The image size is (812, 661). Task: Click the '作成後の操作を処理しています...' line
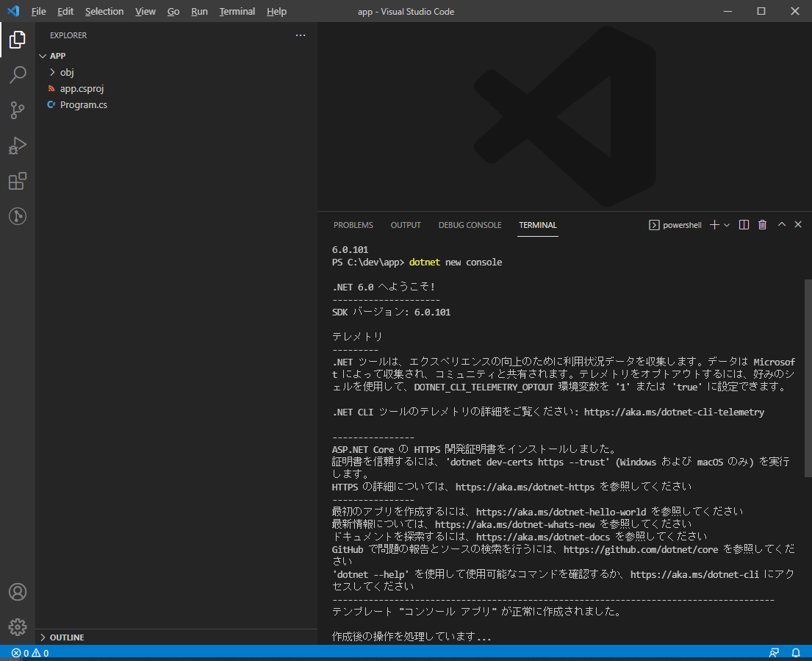point(412,637)
